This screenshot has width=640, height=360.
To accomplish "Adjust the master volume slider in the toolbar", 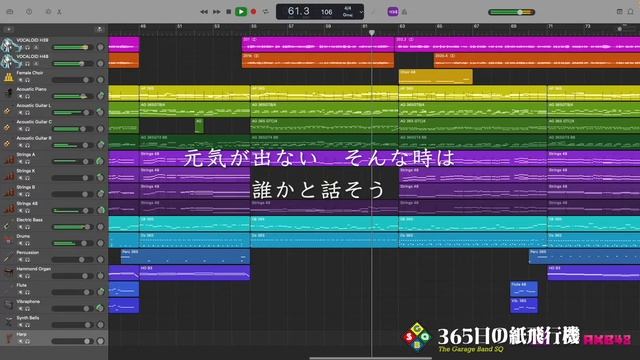I will (511, 12).
